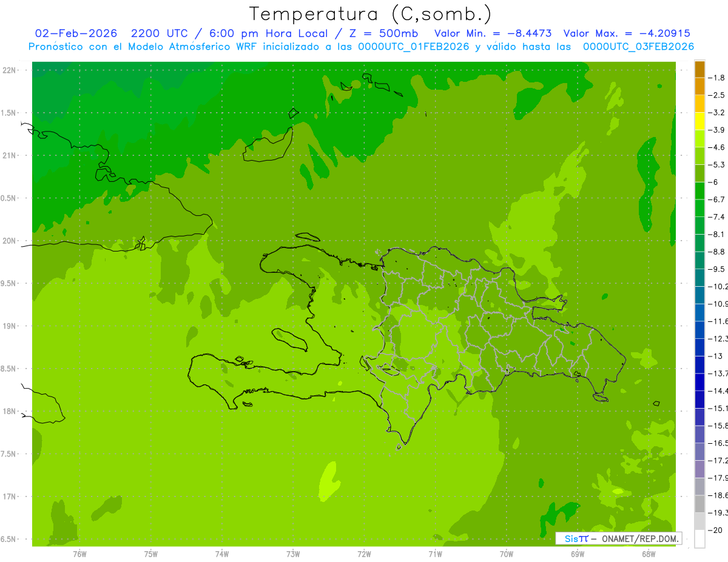The image size is (728, 562).
Task: Click the 22N latitude axis label
Action: pos(9,70)
